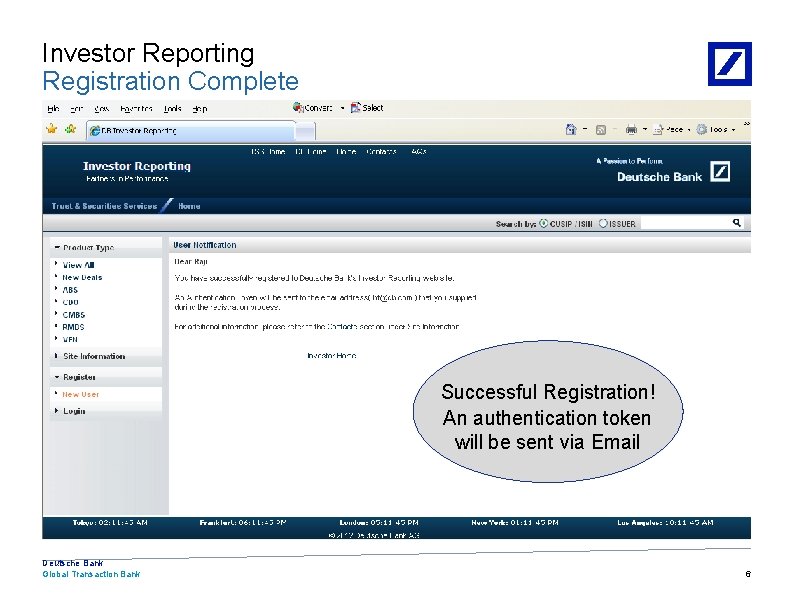Select the ISSUER radio button

click(x=603, y=223)
